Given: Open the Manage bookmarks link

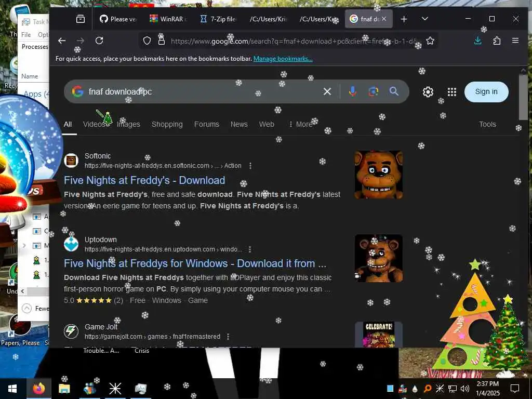Looking at the screenshot, I should click(x=283, y=59).
